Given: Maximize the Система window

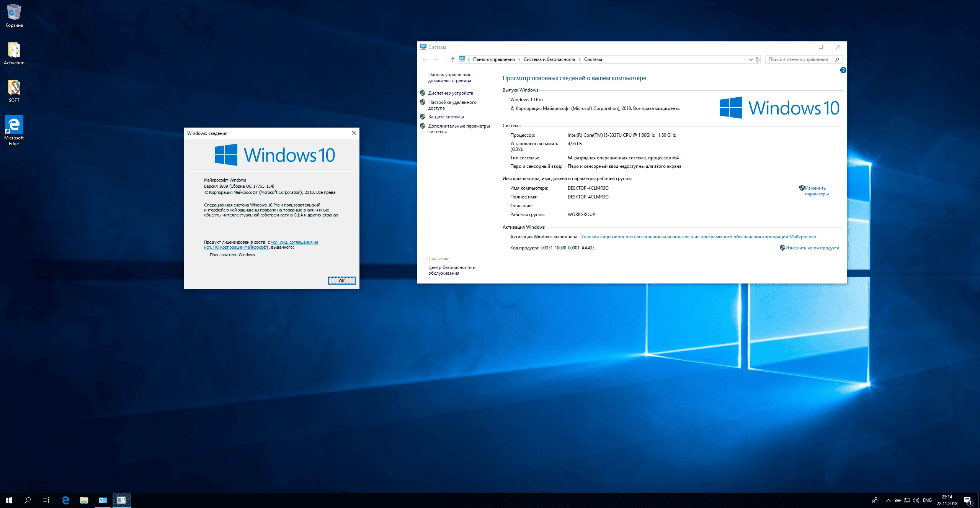Looking at the screenshot, I should [x=821, y=47].
